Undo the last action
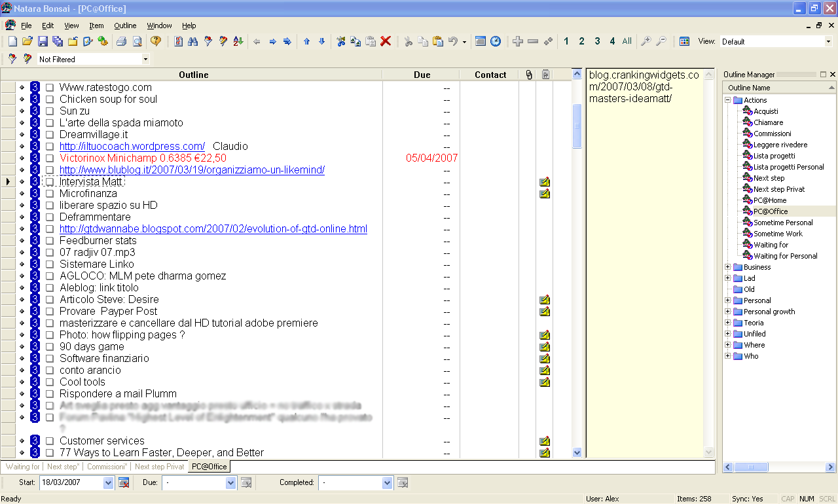838x504 pixels. (453, 41)
